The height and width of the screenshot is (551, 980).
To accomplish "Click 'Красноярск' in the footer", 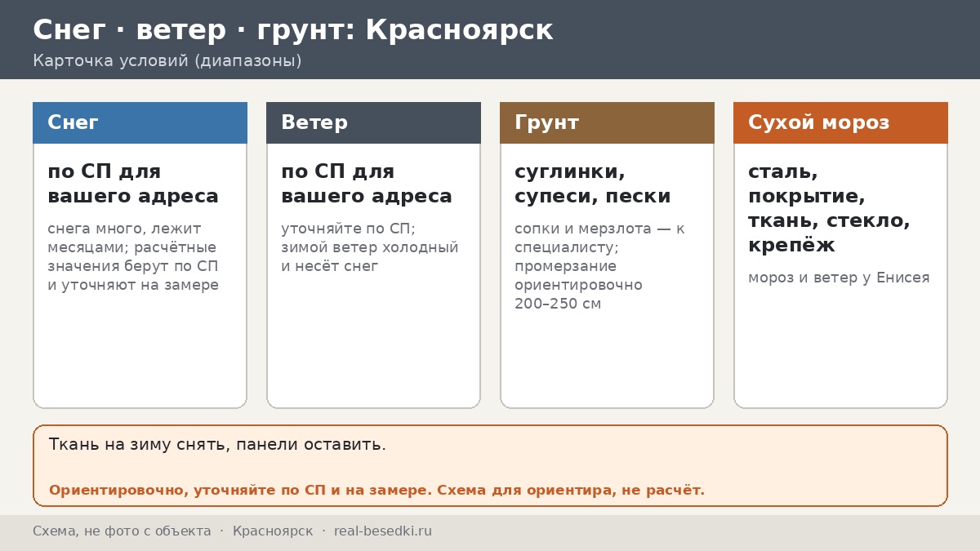I will click(273, 531).
